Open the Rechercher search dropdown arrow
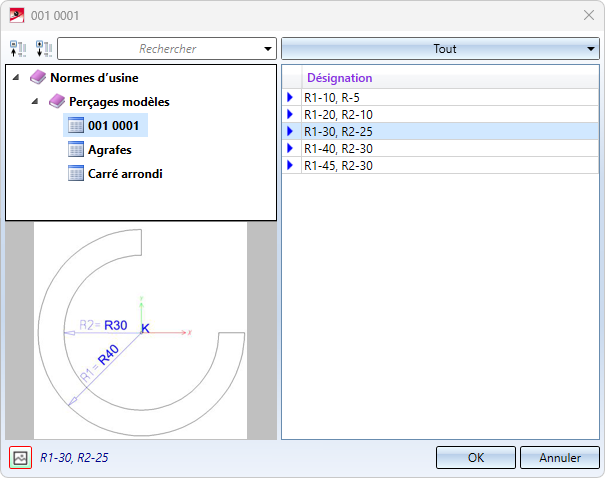Viewport: 605px width, 478px height. pos(267,49)
